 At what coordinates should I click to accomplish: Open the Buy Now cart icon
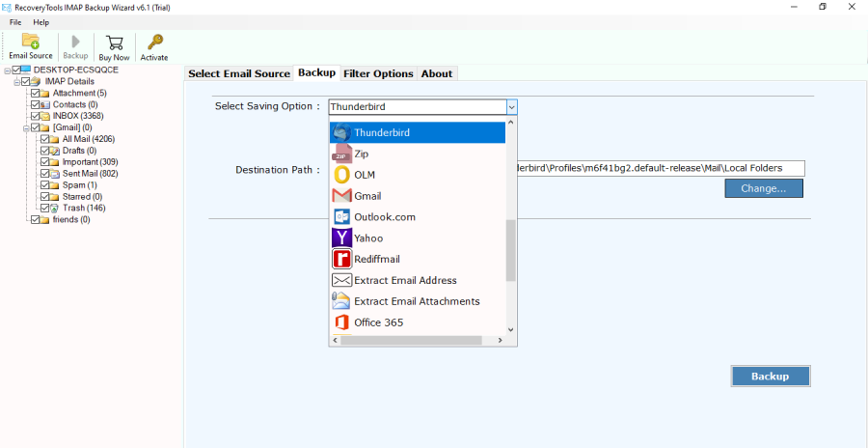pyautogui.click(x=115, y=45)
